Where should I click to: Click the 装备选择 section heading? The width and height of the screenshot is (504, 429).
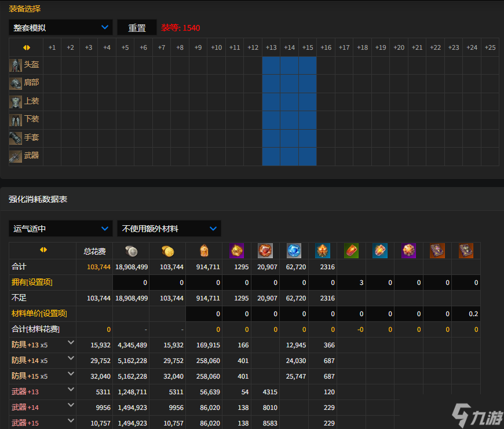[25, 9]
